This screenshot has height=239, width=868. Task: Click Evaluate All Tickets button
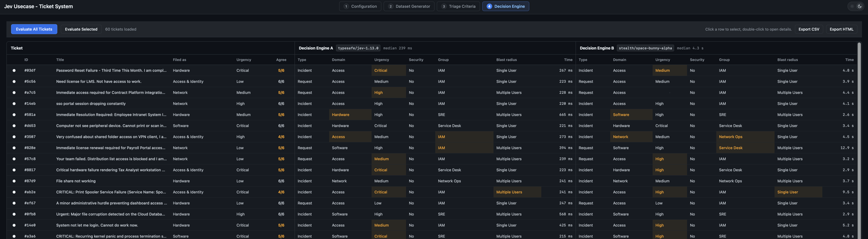[x=34, y=29]
